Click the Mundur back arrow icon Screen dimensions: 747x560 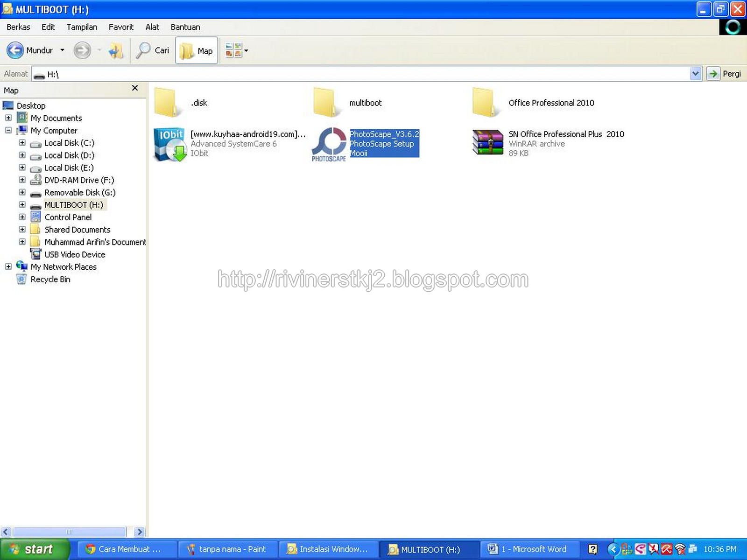coord(15,50)
